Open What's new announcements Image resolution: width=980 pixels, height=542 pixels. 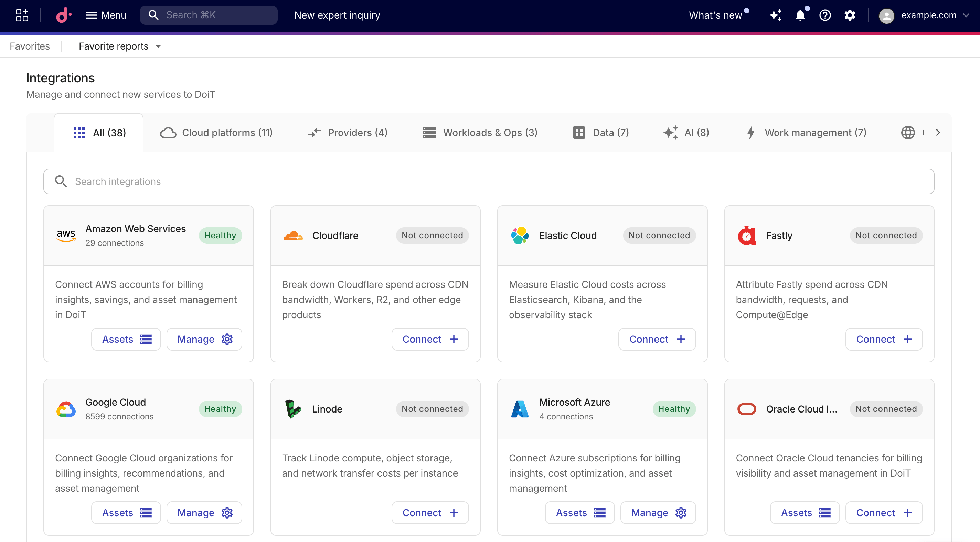click(x=716, y=15)
